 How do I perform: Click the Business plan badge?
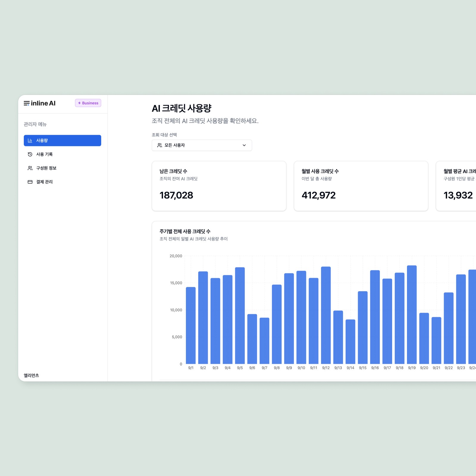[88, 103]
